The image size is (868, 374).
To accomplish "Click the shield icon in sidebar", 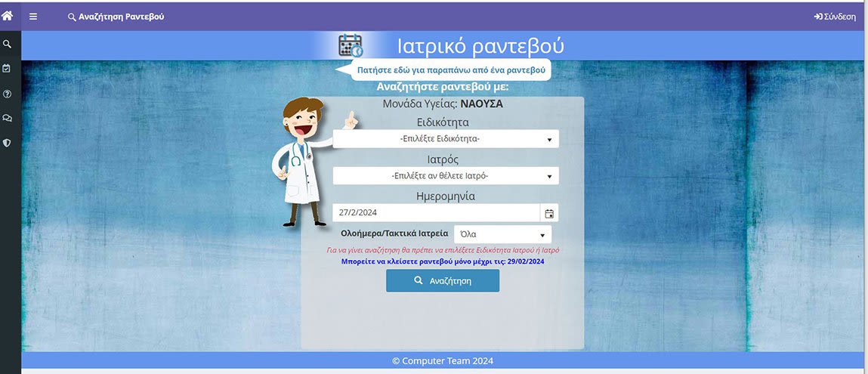I will coord(8,142).
